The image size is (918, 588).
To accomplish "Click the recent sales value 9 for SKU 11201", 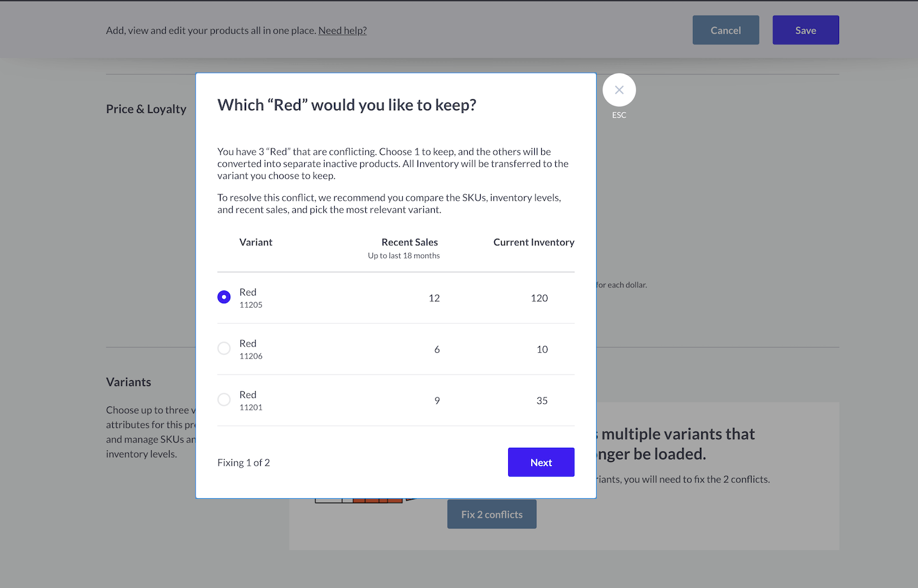I will (437, 401).
